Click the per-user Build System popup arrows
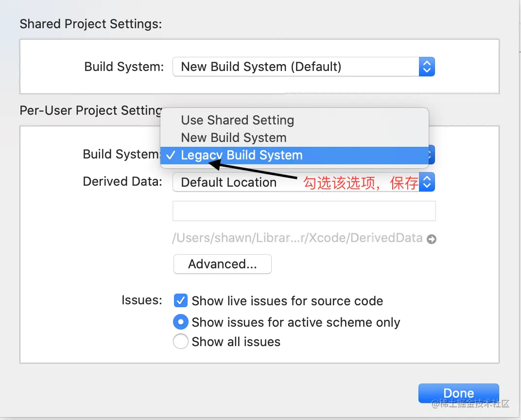 point(431,156)
